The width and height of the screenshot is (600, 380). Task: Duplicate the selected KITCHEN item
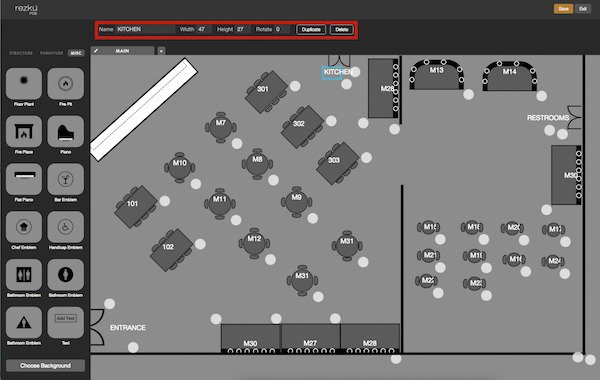pyautogui.click(x=311, y=29)
